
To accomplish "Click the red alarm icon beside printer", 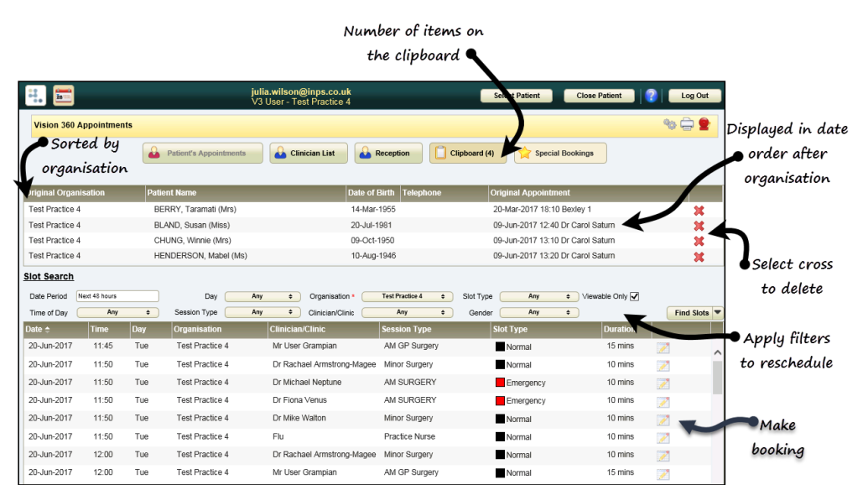I will (704, 124).
